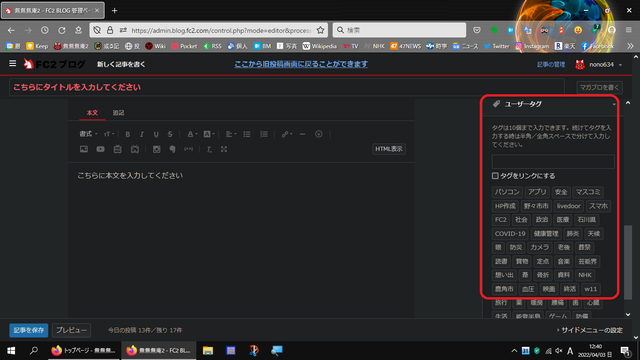
Task: Open the background color dropdown
Action: pyautogui.click(x=209, y=134)
